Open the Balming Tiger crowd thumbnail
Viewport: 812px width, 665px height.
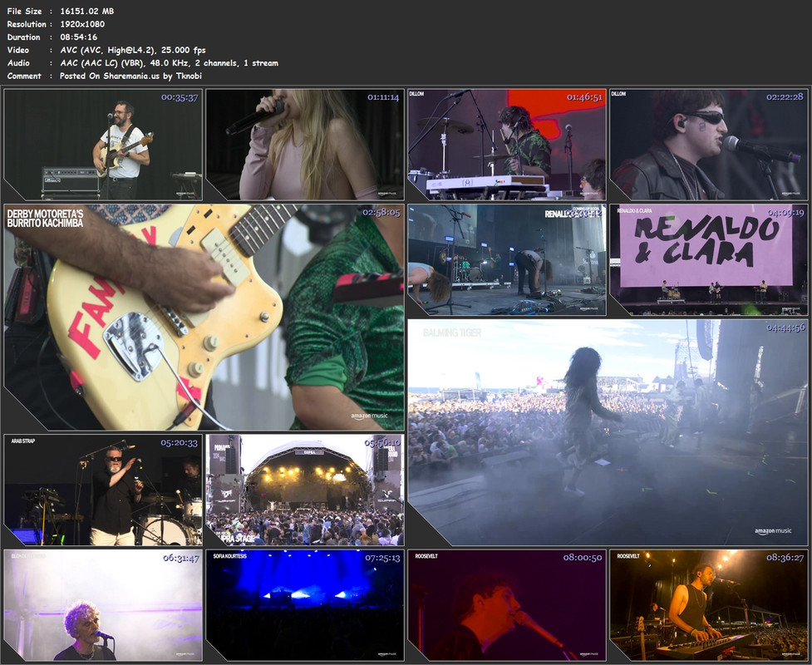click(x=608, y=432)
